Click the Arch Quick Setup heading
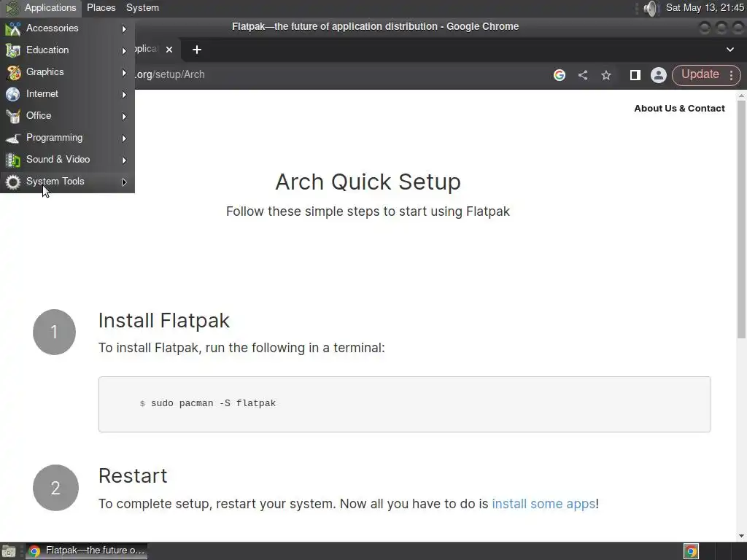The height and width of the screenshot is (560, 747). tap(368, 182)
